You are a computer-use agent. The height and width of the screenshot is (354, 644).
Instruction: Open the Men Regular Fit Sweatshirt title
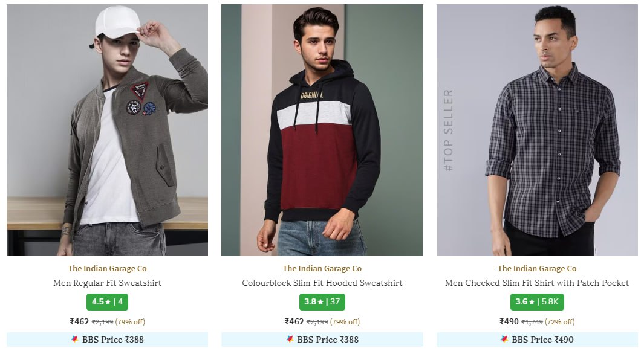tap(107, 283)
